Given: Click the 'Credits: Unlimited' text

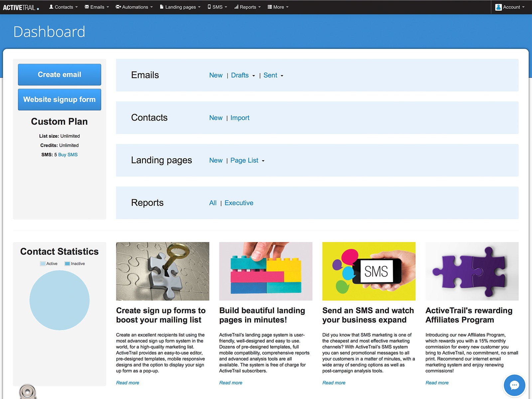Looking at the screenshot, I should pyautogui.click(x=60, y=145).
